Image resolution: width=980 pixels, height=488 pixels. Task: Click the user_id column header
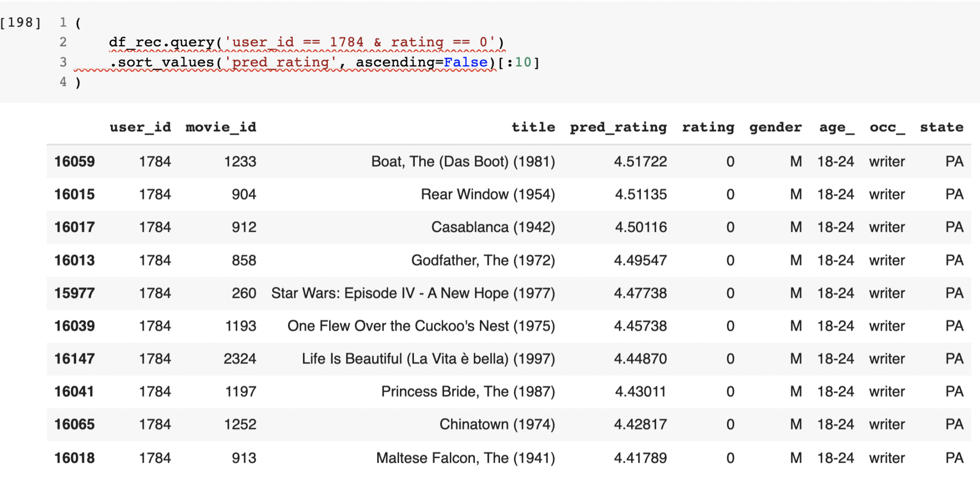coord(140,127)
